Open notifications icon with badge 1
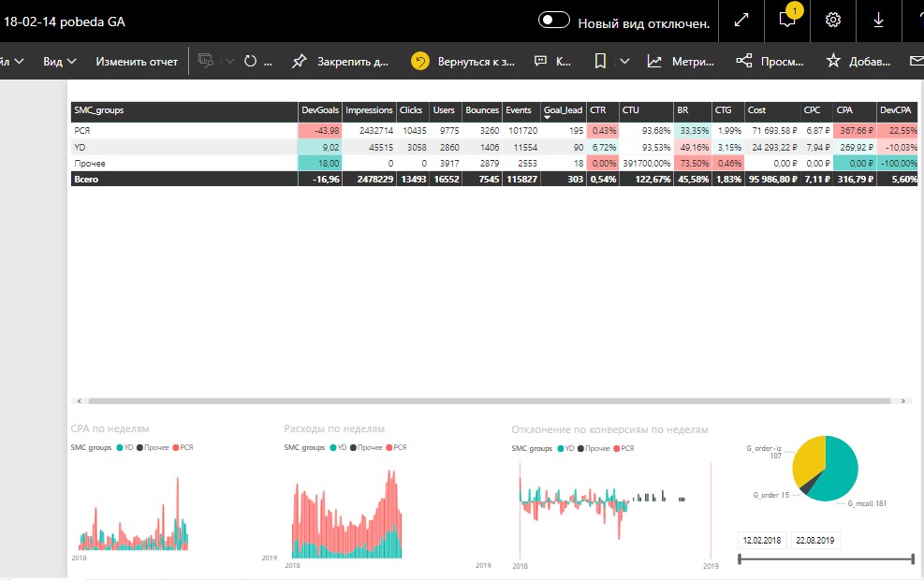The width and height of the screenshot is (924, 580). pyautogui.click(x=787, y=19)
